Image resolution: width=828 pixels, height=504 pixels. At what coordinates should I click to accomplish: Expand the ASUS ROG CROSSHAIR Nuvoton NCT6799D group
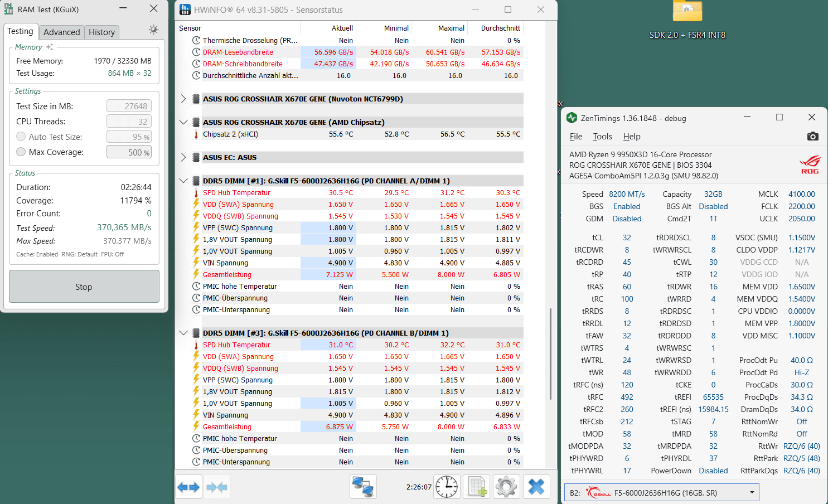tap(183, 99)
